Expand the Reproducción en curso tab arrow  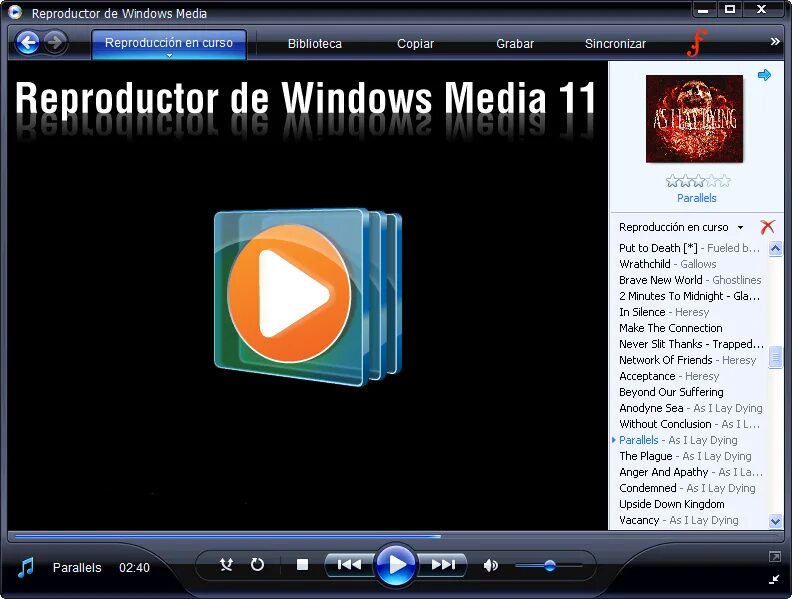169,56
